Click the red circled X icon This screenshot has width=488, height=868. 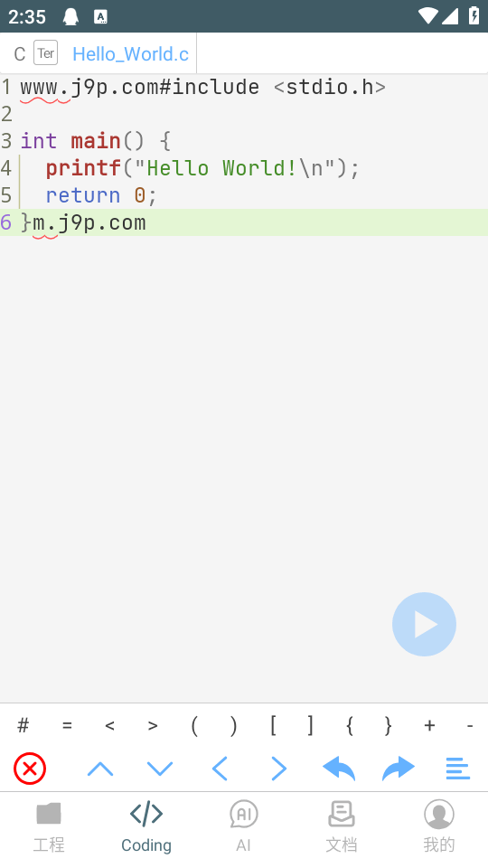30,769
